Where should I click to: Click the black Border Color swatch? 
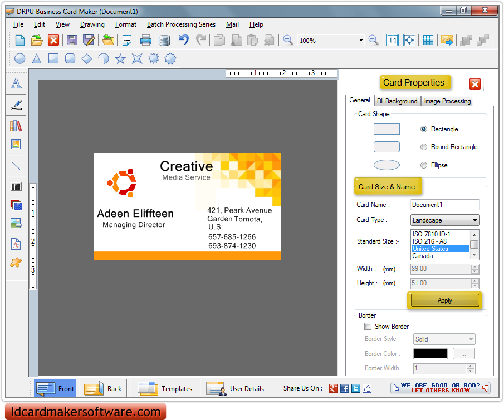coord(430,354)
